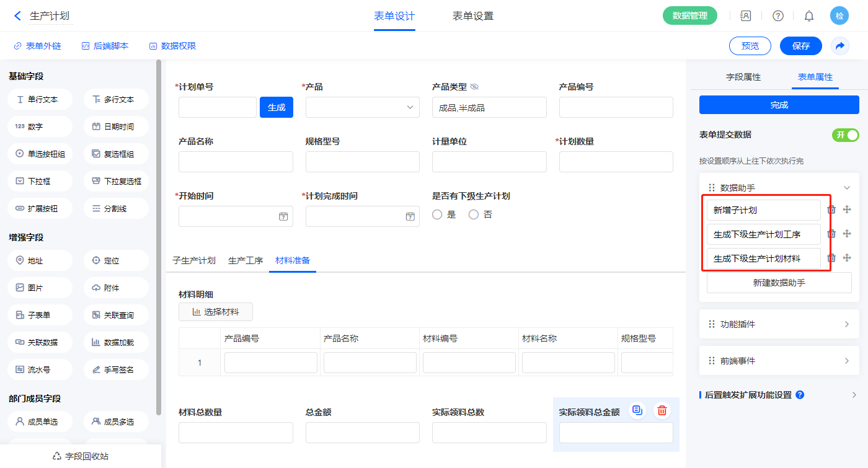Toggle the 表单提交数据 switch
This screenshot has width=868, height=468.
[x=845, y=135]
